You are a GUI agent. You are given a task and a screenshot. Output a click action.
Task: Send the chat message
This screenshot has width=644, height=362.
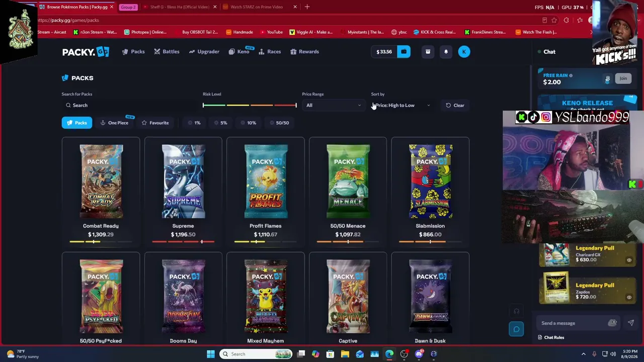[630, 323]
